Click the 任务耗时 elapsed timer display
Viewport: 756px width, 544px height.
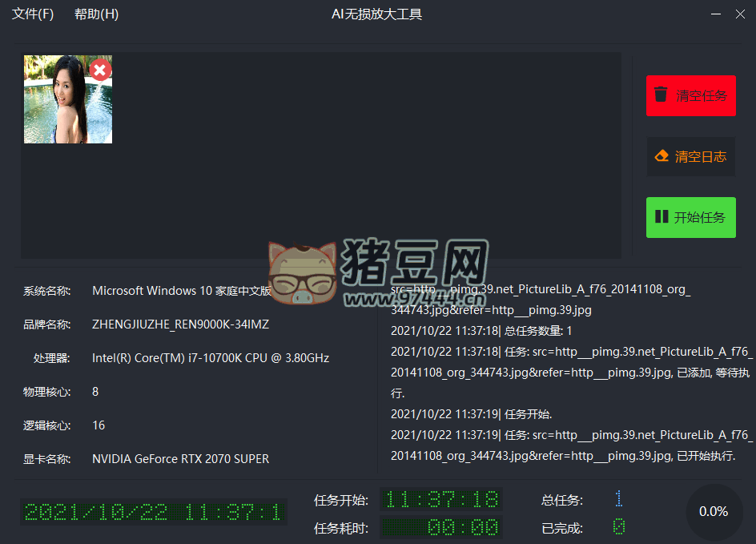click(441, 527)
